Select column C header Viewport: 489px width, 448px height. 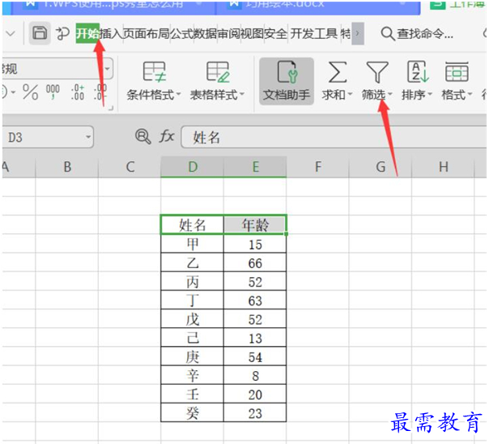point(130,167)
